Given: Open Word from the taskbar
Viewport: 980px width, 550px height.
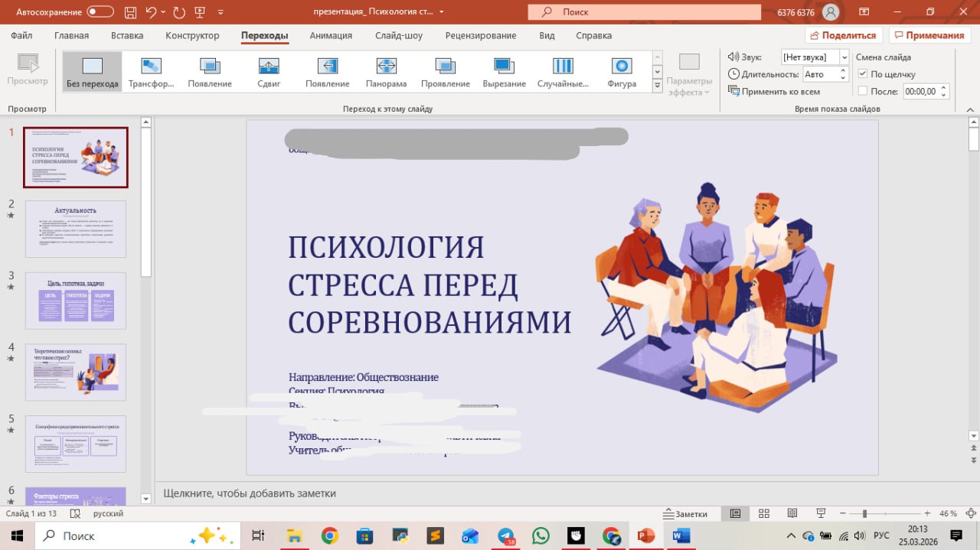Looking at the screenshot, I should [x=681, y=536].
